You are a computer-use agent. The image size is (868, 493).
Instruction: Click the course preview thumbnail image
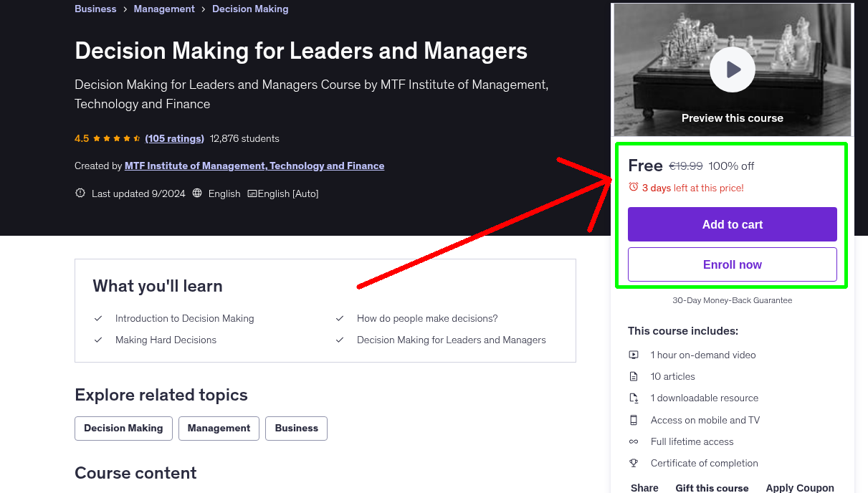point(733,70)
